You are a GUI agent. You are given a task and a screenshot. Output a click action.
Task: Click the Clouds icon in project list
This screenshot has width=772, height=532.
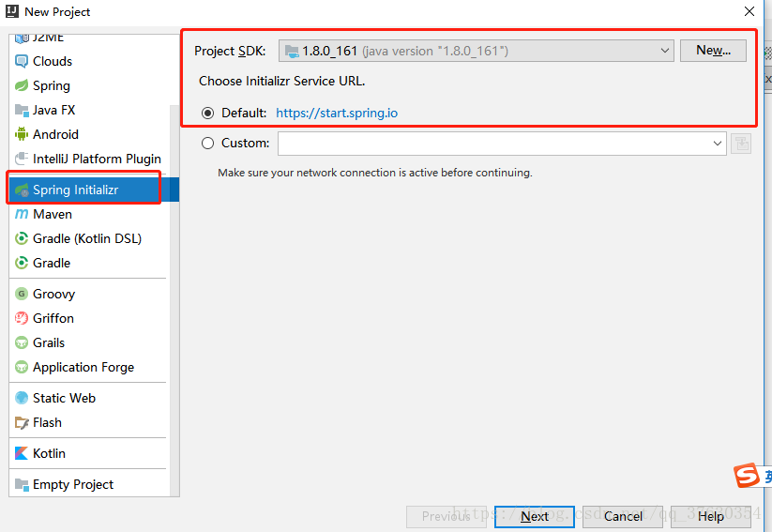[x=22, y=61]
